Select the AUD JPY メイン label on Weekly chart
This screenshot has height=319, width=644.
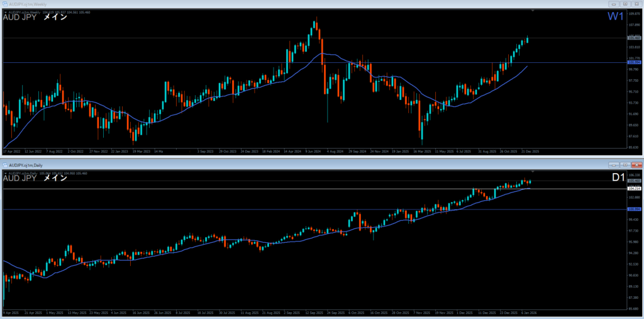point(36,17)
